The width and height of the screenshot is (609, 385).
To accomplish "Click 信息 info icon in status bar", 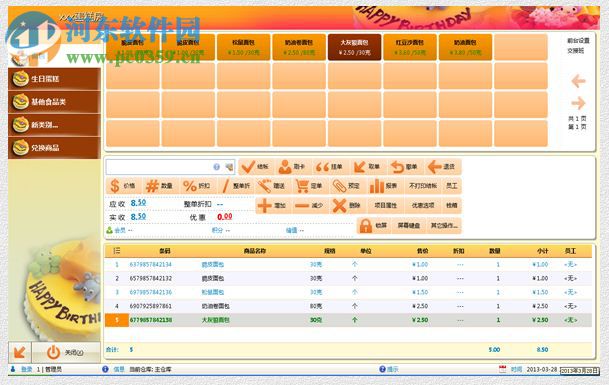I will [x=105, y=369].
